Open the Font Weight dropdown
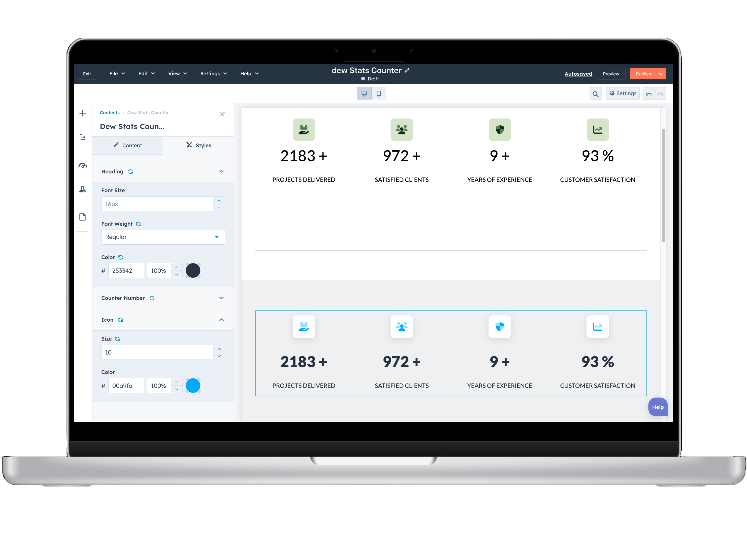Image resolution: width=747 pixels, height=560 pixels. 163,237
